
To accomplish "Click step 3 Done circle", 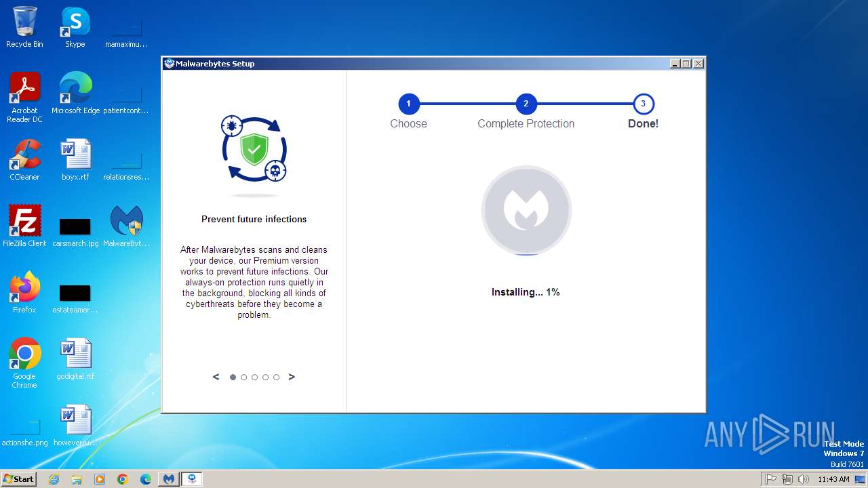I will (644, 104).
